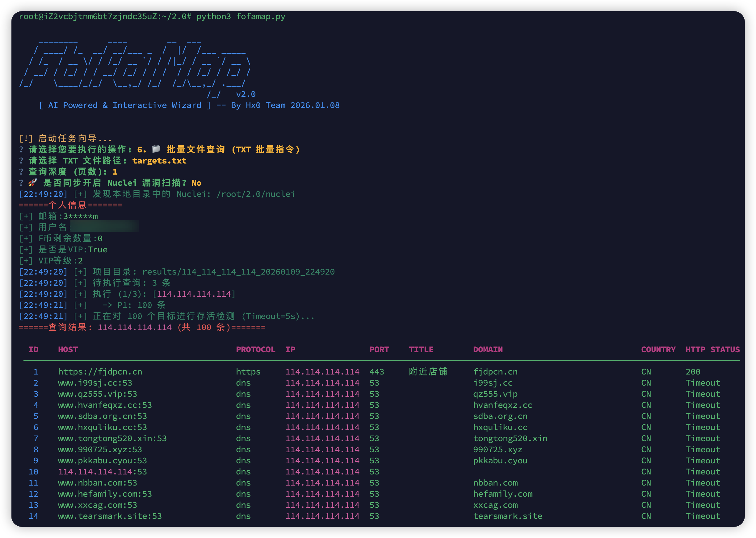
Task: Click the python3 fofamap.py command text
Action: coord(241,16)
